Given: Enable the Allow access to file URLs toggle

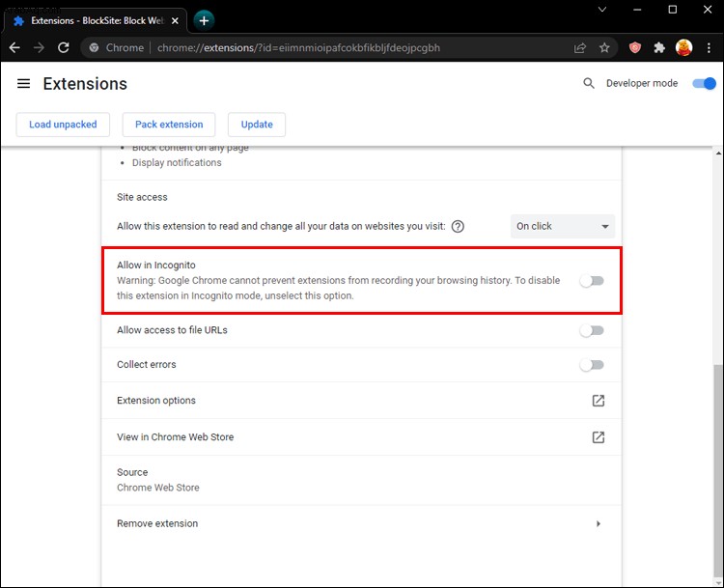Looking at the screenshot, I should pyautogui.click(x=592, y=330).
